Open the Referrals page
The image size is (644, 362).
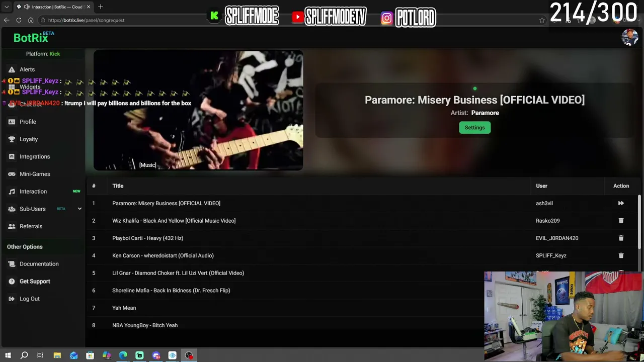pos(31,226)
